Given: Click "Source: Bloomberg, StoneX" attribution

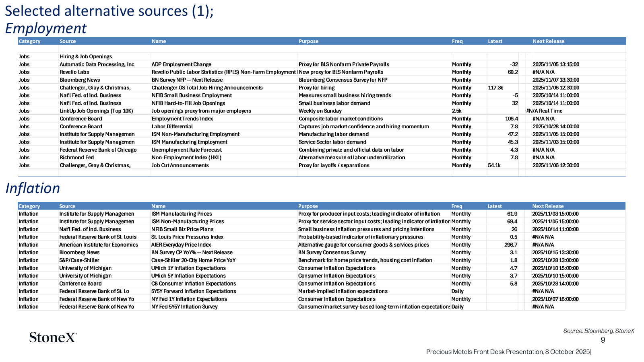Looking at the screenshot, I should 599,331.
